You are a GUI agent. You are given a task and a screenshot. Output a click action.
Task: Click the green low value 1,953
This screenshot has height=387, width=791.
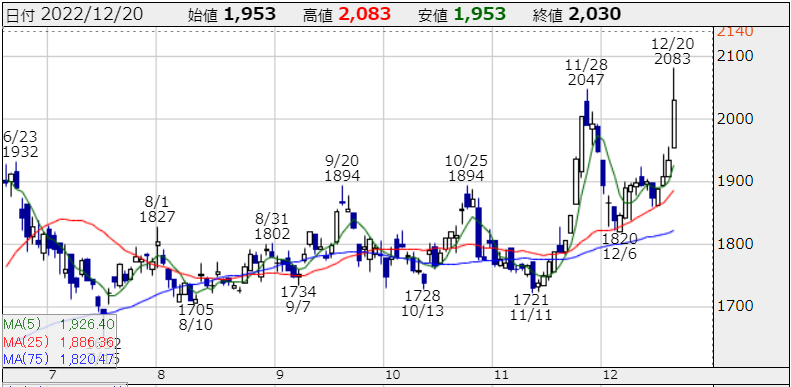479,14
